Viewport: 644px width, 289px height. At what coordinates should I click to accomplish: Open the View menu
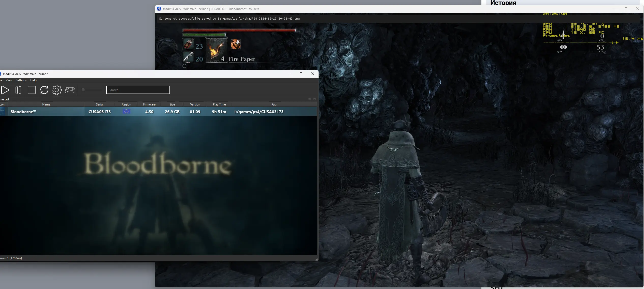(x=9, y=80)
